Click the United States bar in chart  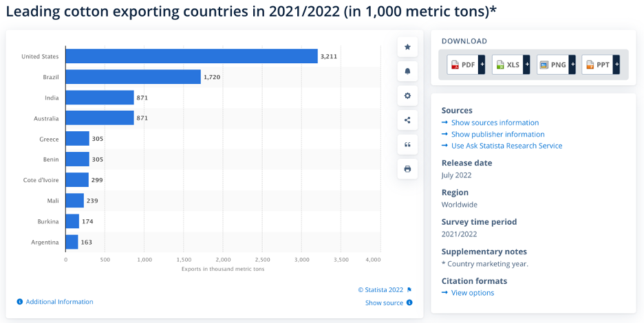191,56
